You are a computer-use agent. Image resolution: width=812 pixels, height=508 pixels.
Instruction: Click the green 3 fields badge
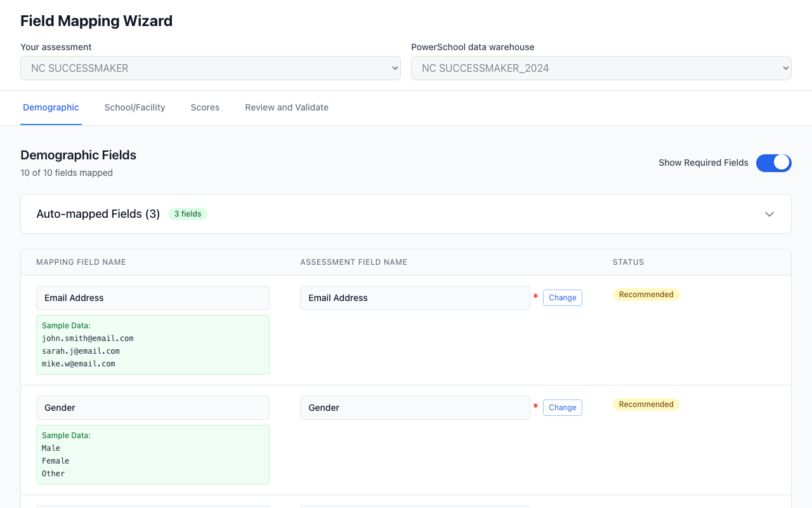pyautogui.click(x=188, y=214)
